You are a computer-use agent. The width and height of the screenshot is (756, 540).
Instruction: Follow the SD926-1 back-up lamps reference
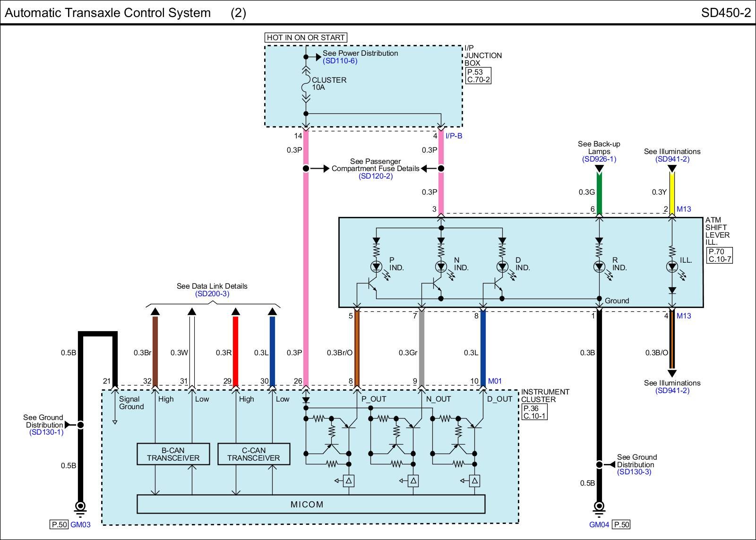[x=599, y=159]
